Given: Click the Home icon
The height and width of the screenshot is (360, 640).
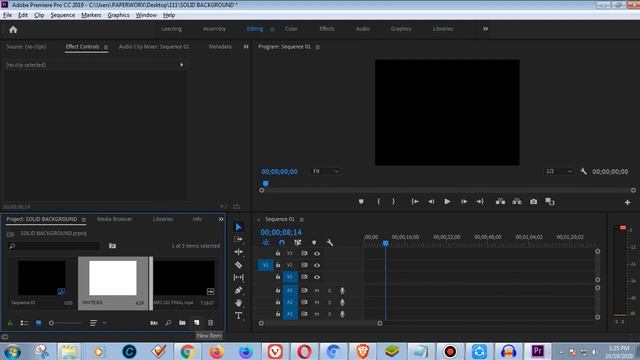Looking at the screenshot, I should (13, 29).
